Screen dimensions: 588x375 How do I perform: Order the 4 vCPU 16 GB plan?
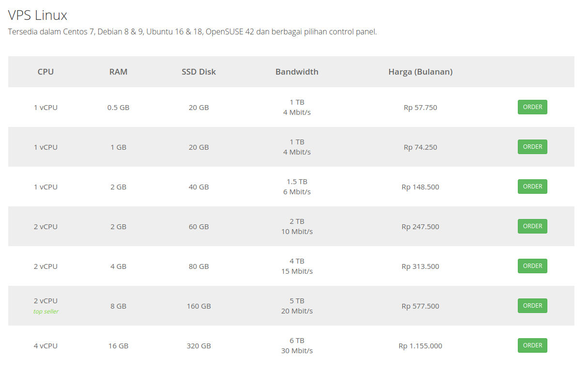coord(532,345)
